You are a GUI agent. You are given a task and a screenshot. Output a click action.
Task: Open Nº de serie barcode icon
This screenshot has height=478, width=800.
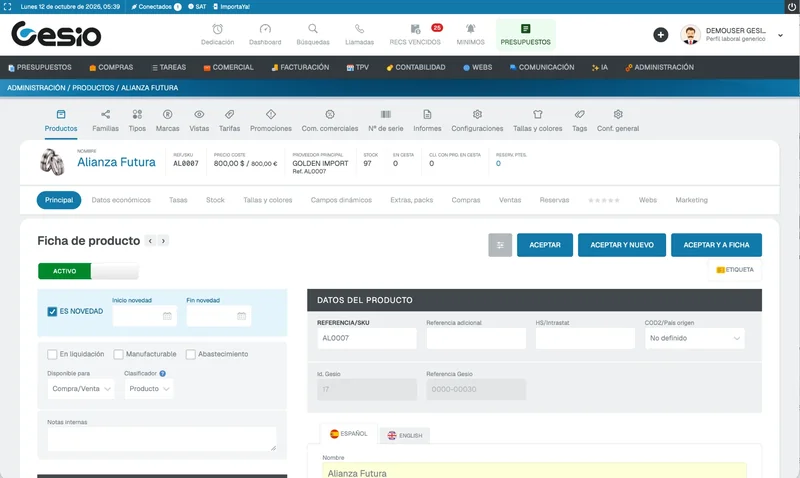coord(386,114)
